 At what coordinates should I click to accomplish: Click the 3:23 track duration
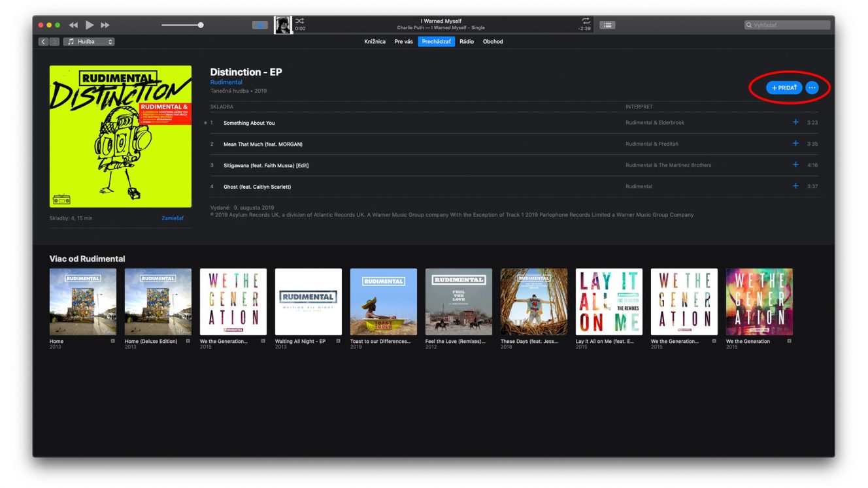tap(812, 123)
